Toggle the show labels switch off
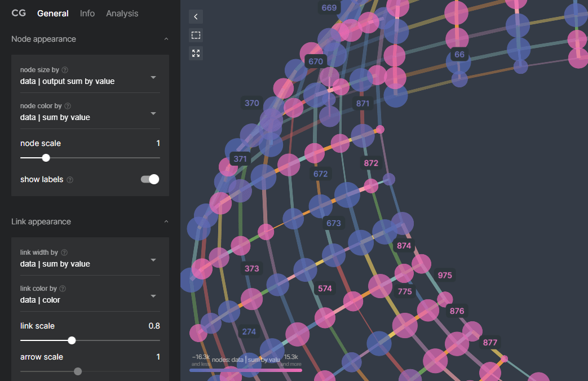This screenshot has height=381, width=588. [x=150, y=179]
